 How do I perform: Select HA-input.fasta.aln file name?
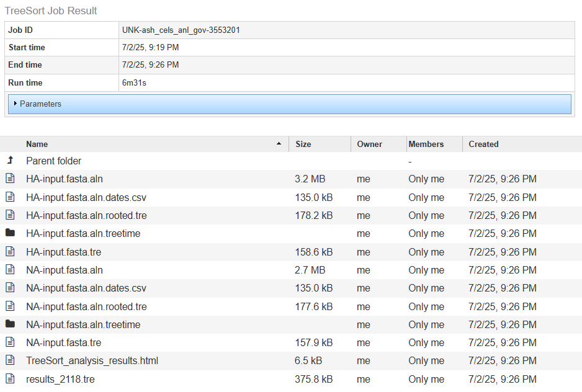64,179
